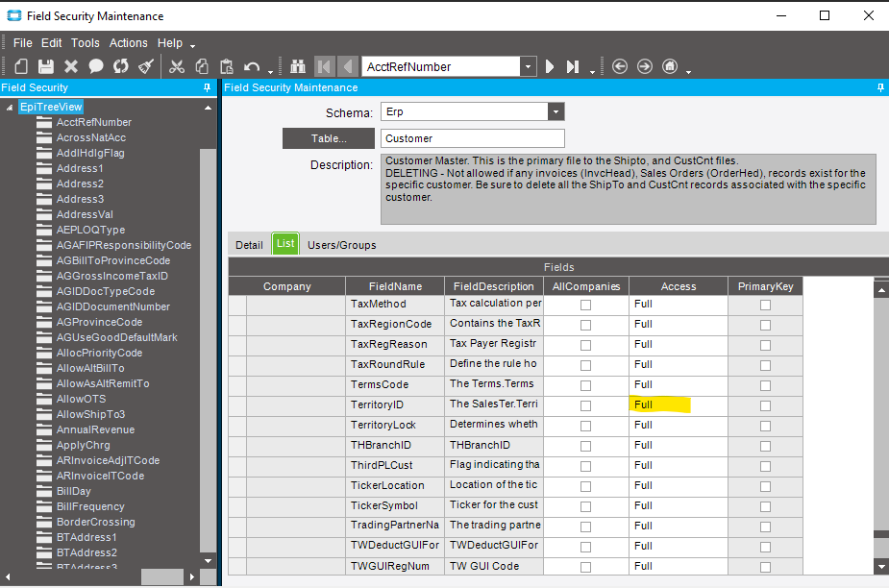Select AllowShipTo3 in the tree
This screenshot has height=588, width=889.
[x=90, y=414]
